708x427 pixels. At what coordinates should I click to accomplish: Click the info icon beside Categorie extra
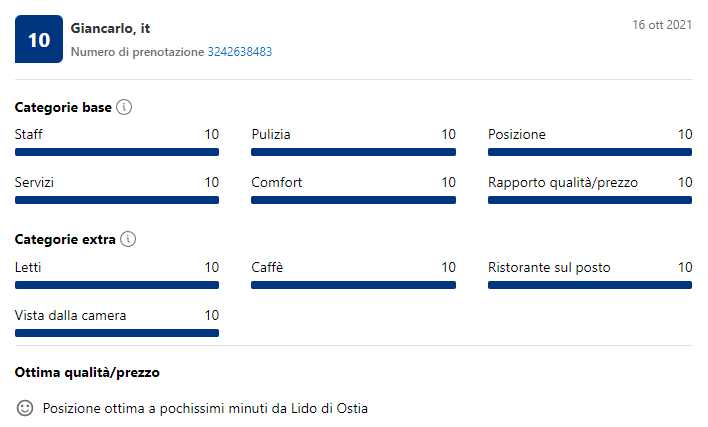[128, 239]
